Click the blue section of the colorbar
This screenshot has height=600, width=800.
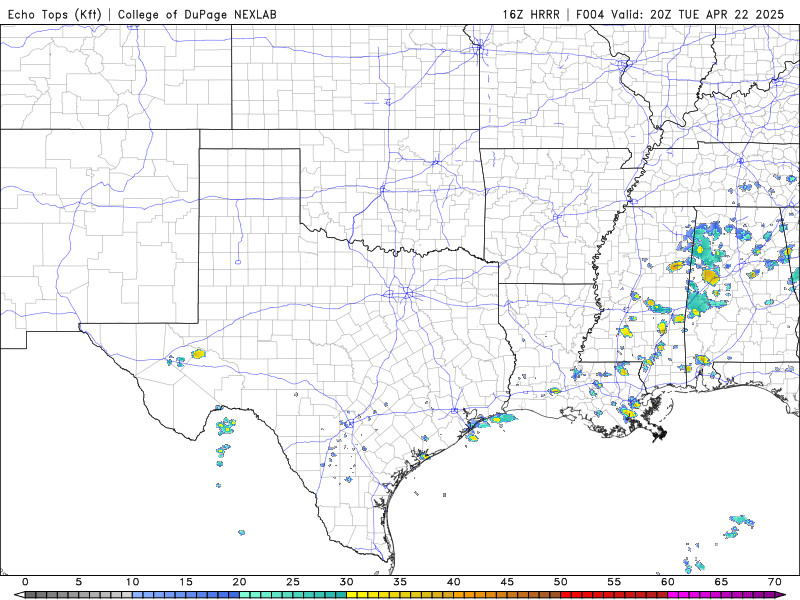click(x=186, y=595)
